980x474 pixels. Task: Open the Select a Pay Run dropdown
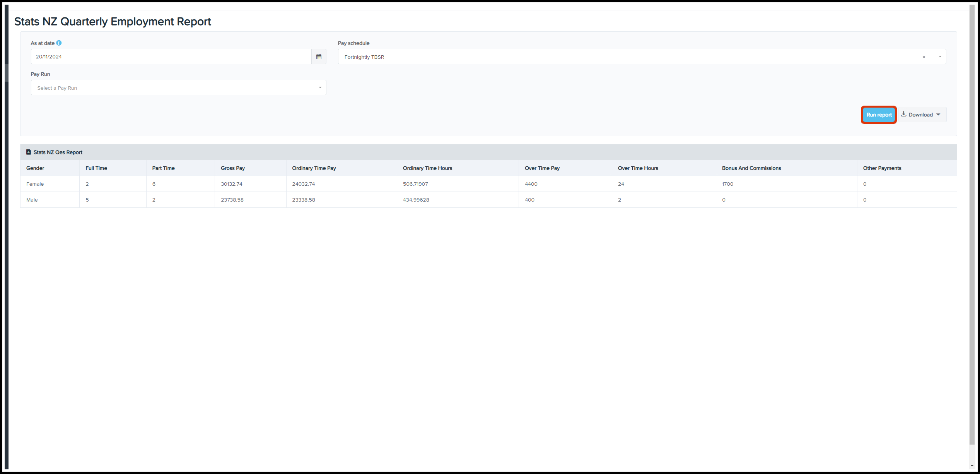pyautogui.click(x=178, y=88)
